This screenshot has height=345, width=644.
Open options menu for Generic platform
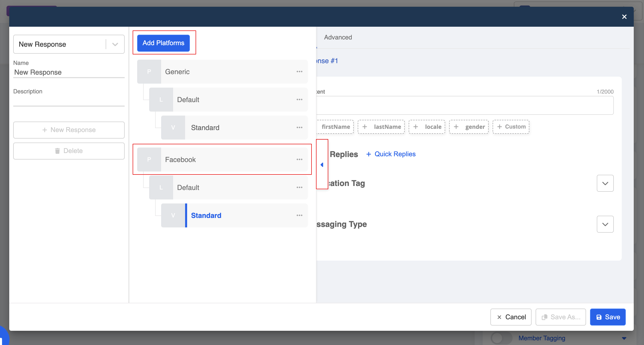click(299, 72)
